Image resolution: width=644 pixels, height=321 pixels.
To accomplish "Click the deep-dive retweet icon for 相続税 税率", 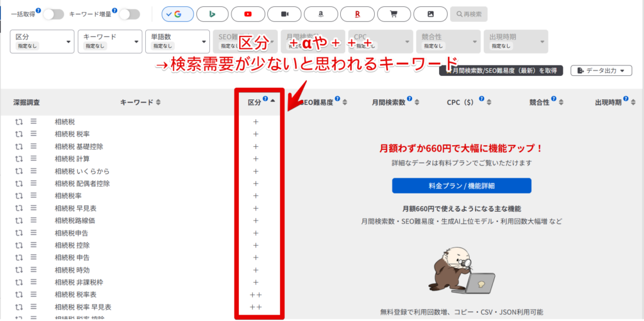I will pyautogui.click(x=19, y=134).
